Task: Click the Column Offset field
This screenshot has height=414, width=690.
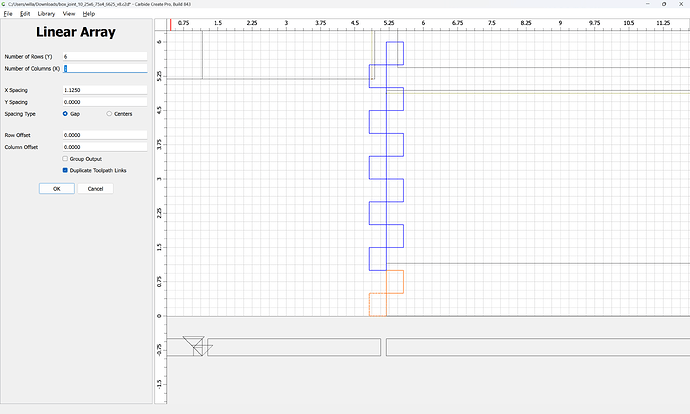Action: point(105,147)
